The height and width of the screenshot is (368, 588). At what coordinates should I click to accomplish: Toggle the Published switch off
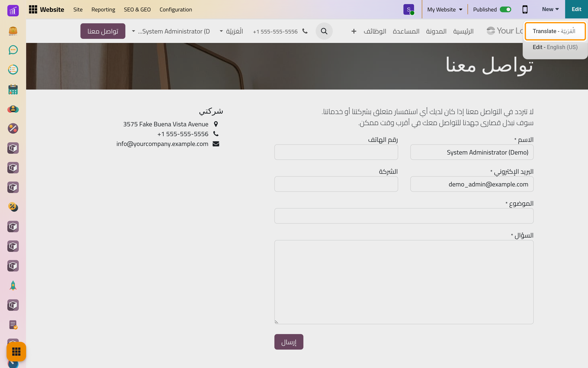505,10
